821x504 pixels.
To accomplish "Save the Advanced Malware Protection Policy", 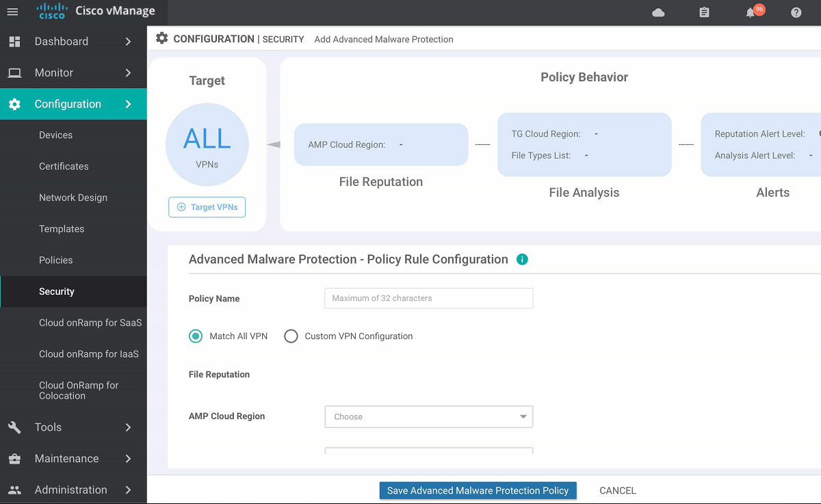I will (x=478, y=490).
